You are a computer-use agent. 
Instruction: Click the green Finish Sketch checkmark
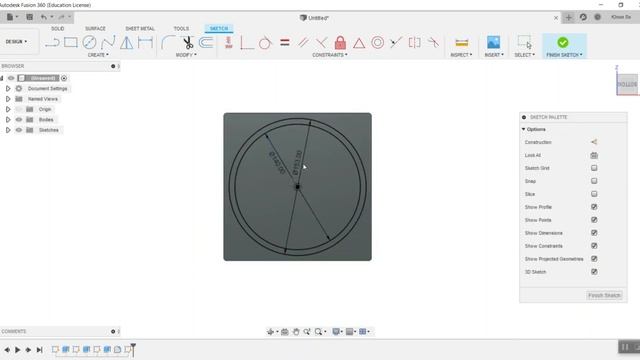pos(563,42)
